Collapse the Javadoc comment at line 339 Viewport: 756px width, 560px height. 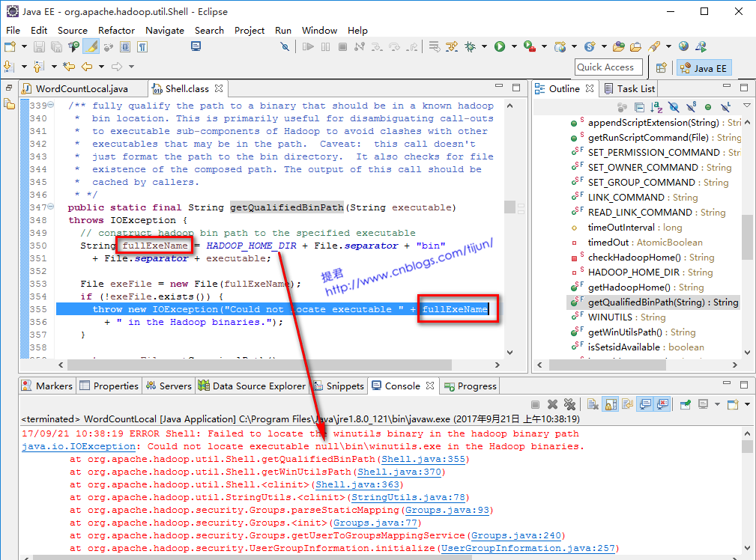coord(51,105)
